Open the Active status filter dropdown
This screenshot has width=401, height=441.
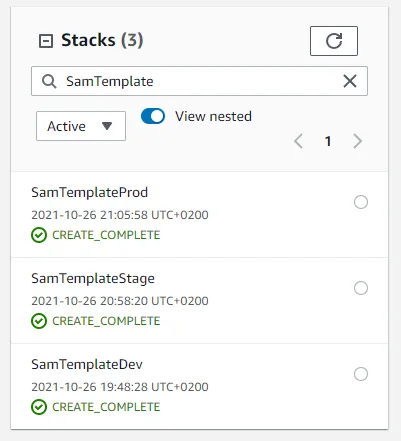click(81, 126)
